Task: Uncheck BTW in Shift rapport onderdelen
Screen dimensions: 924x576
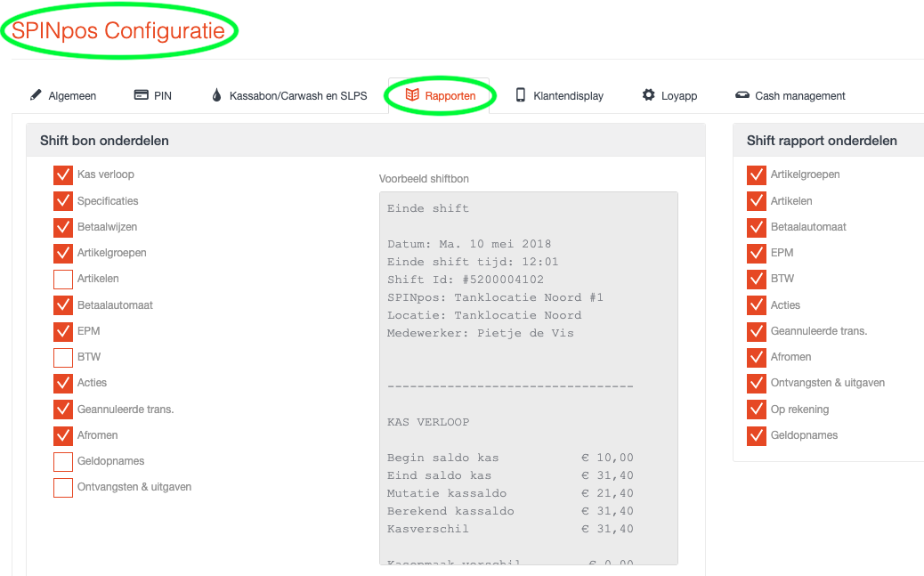Action: pos(757,279)
